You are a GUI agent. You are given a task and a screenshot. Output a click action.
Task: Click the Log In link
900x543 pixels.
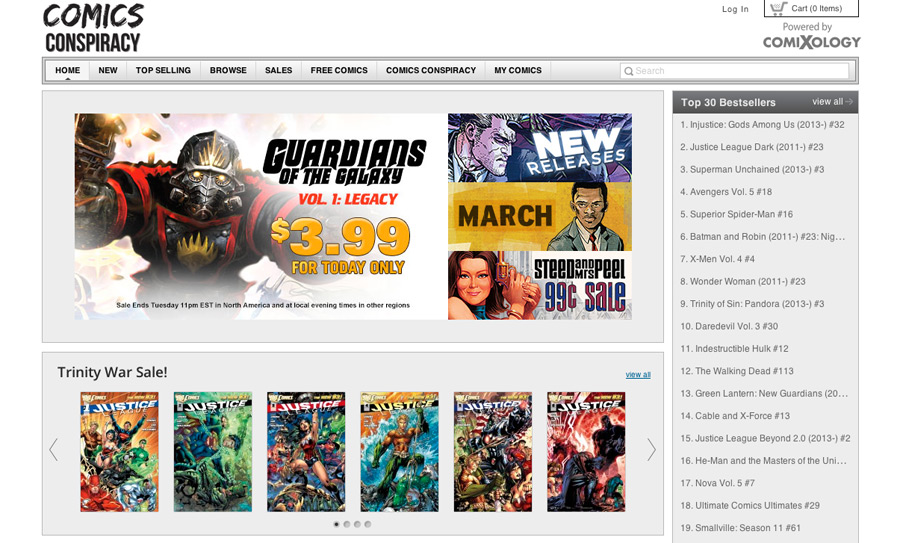(735, 9)
